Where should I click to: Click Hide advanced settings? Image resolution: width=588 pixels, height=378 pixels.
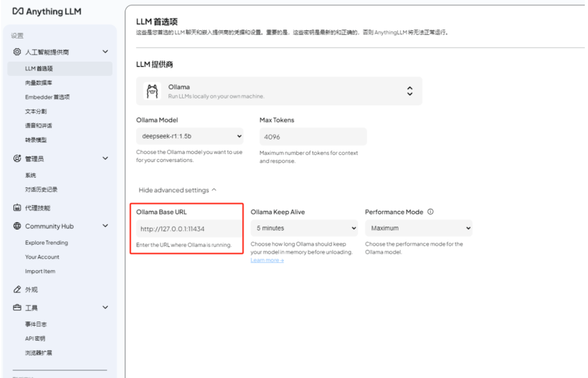(x=177, y=190)
